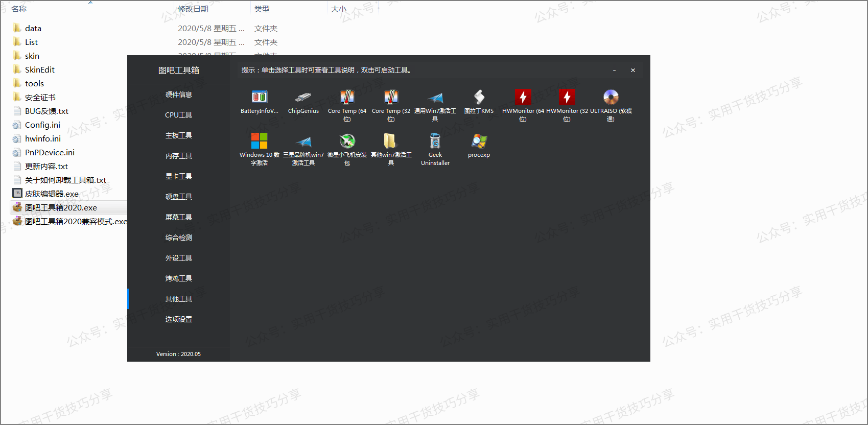Select Core Temp 64-bit icon
Viewport: 868px width, 425px height.
347,98
